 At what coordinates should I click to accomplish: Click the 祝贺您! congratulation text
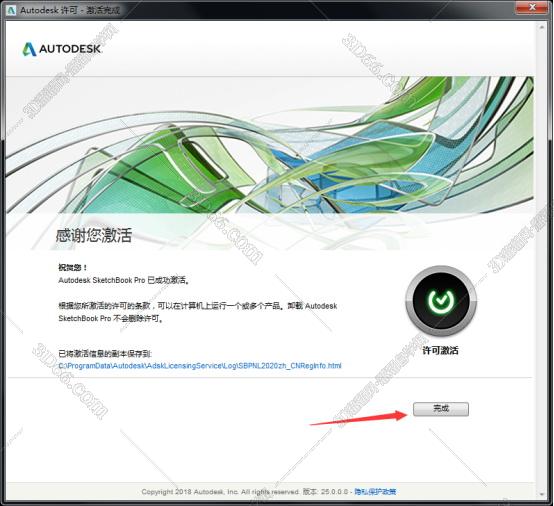[73, 267]
